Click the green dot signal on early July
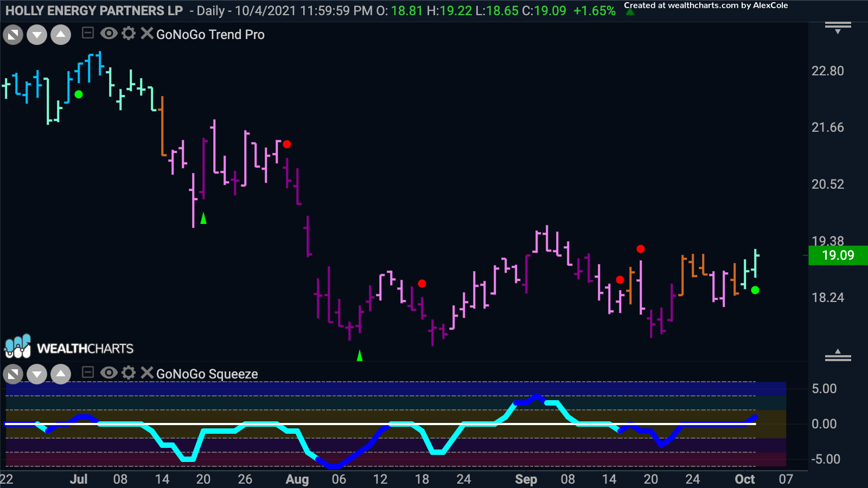Screen dimensions: 868x488 pyautogui.click(x=79, y=94)
